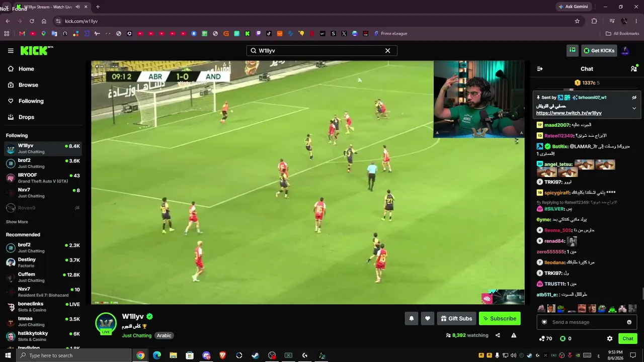Open Destiny Factorio recommended channel

click(43, 262)
